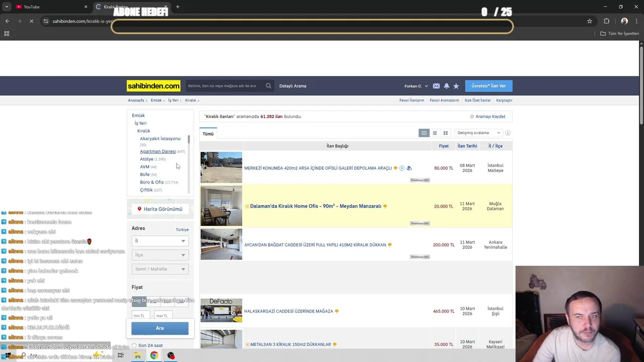Click the max TL price field

point(164,316)
